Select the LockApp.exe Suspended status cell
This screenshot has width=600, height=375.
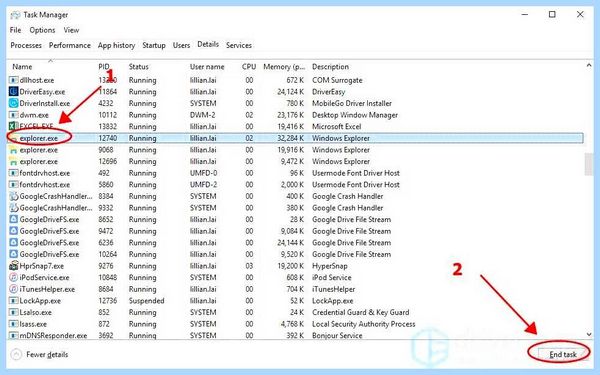coord(147,301)
